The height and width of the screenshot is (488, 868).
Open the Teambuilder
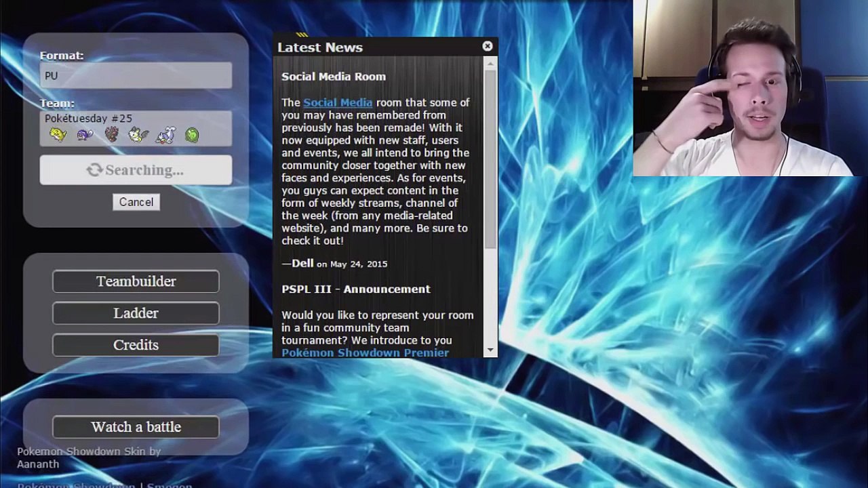[136, 281]
